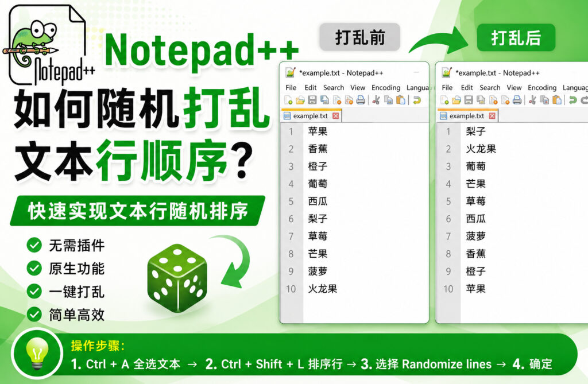Click Paste icon in the 打乱前 window toolbar

click(x=401, y=100)
